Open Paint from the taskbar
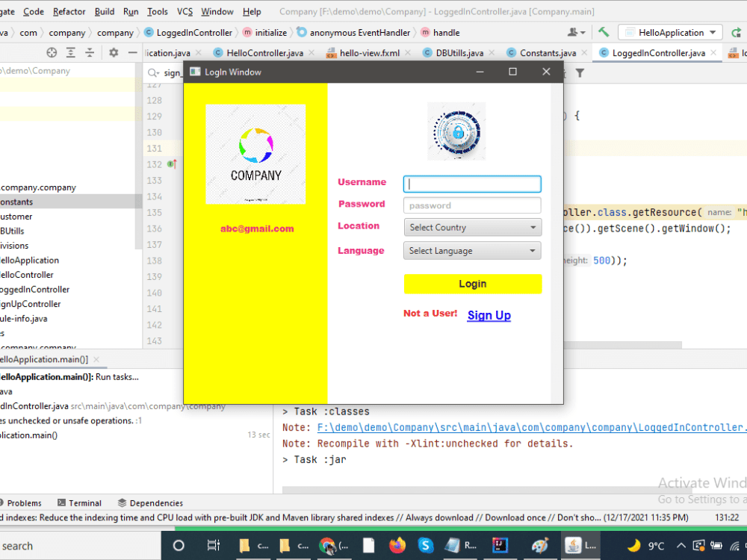Viewport: 747px width, 560px height. pyautogui.click(x=540, y=546)
